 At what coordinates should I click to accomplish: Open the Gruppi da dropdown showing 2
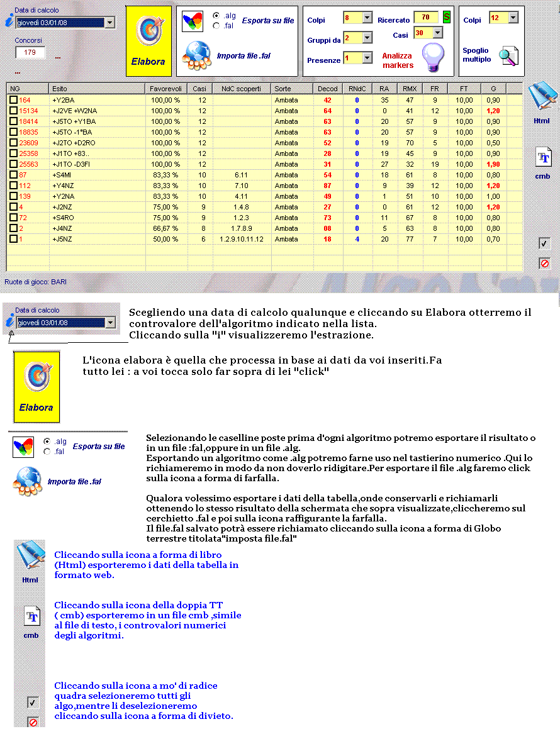[367, 38]
